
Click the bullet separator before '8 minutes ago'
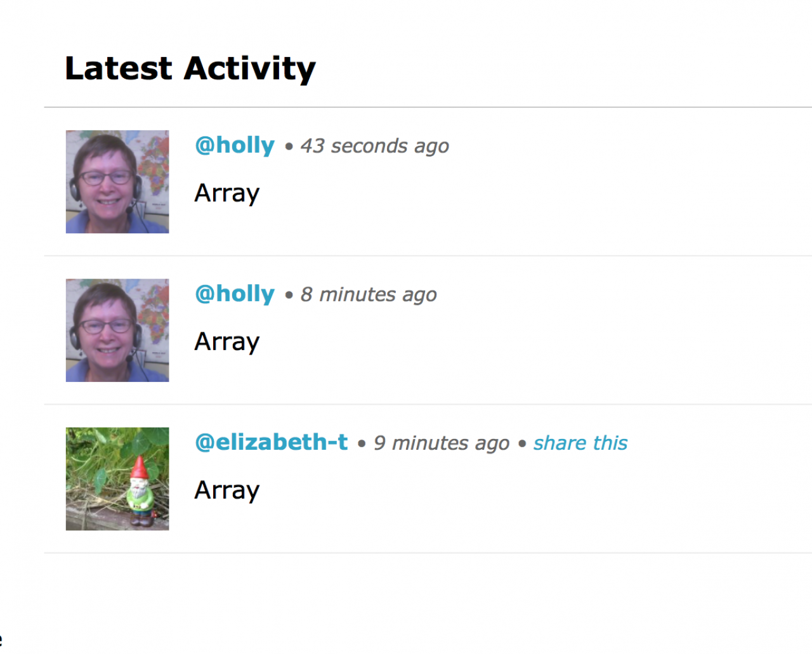point(289,296)
